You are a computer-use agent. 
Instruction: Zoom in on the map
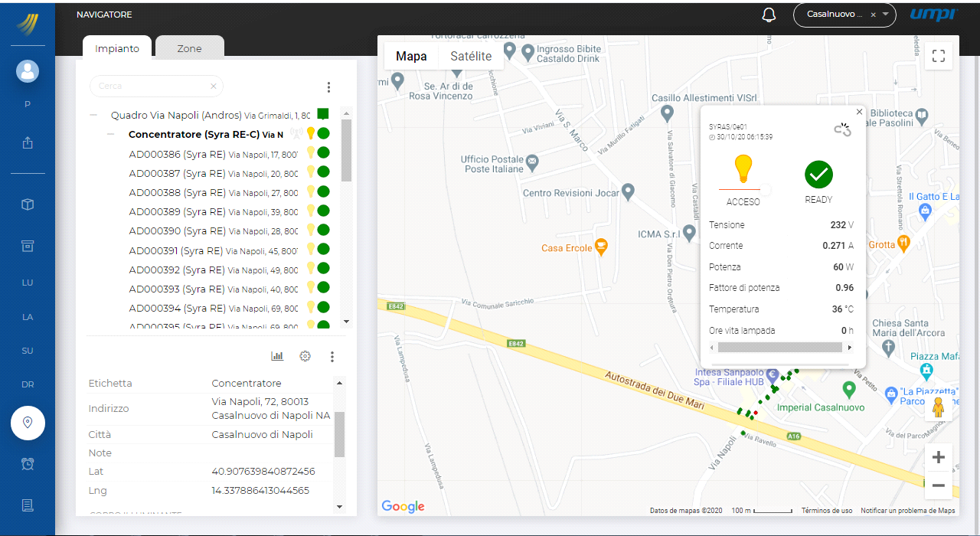pyautogui.click(x=939, y=457)
